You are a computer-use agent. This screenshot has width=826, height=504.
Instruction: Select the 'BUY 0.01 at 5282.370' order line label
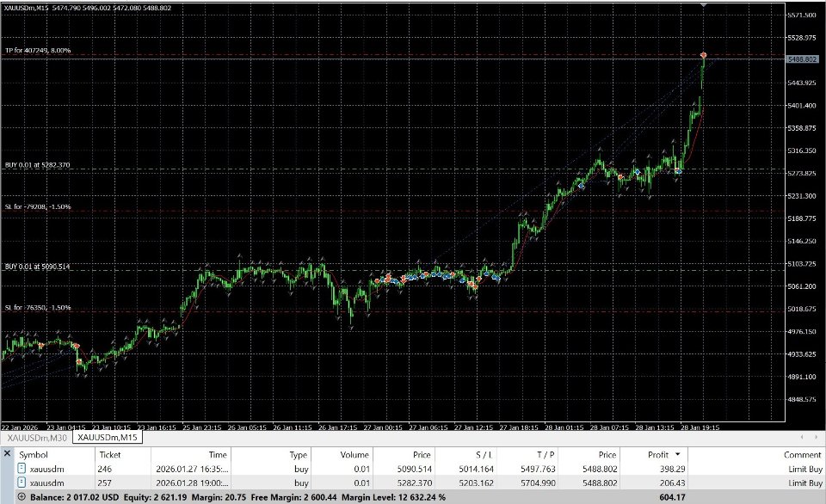pyautogui.click(x=37, y=165)
